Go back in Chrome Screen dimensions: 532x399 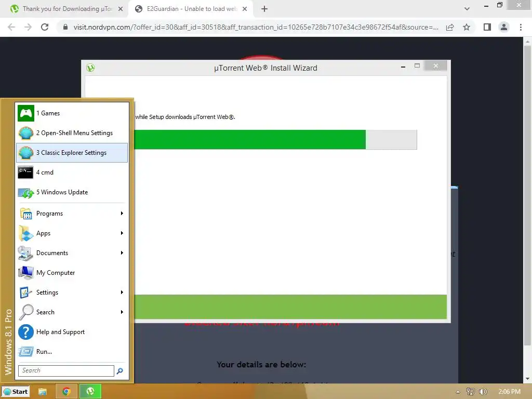coord(11,27)
